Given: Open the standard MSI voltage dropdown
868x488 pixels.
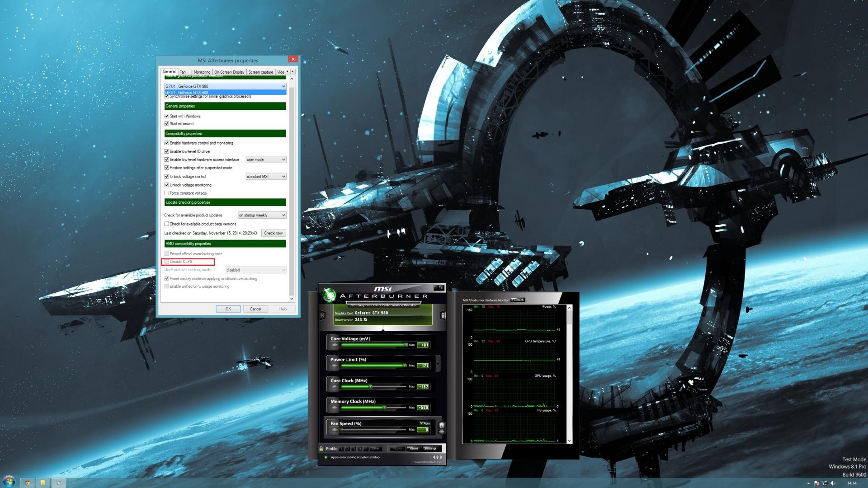Looking at the screenshot, I should [x=266, y=176].
